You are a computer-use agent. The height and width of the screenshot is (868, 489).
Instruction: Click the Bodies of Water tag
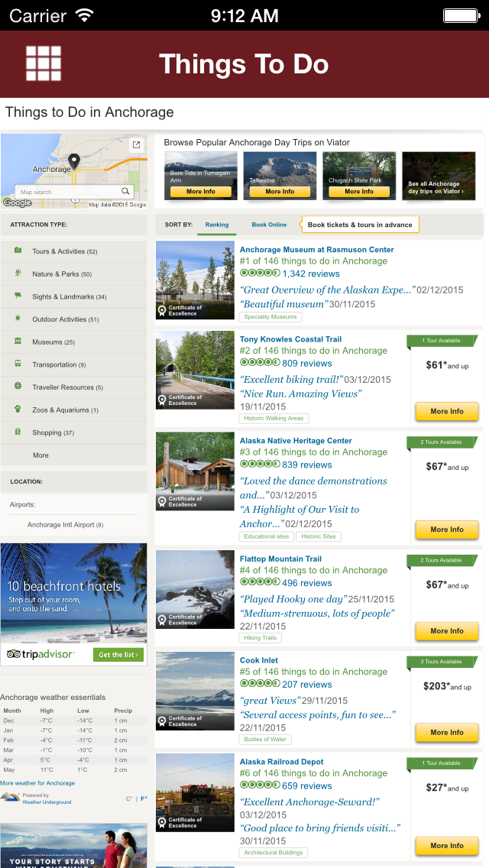click(x=265, y=739)
